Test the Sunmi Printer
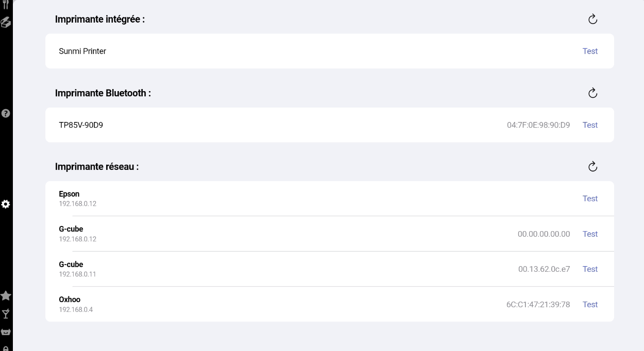The width and height of the screenshot is (644, 351). click(x=590, y=51)
